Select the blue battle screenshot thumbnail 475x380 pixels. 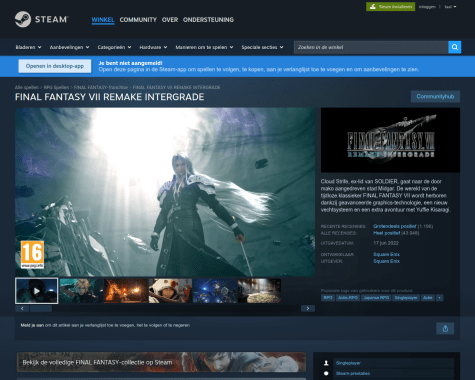coord(215,291)
